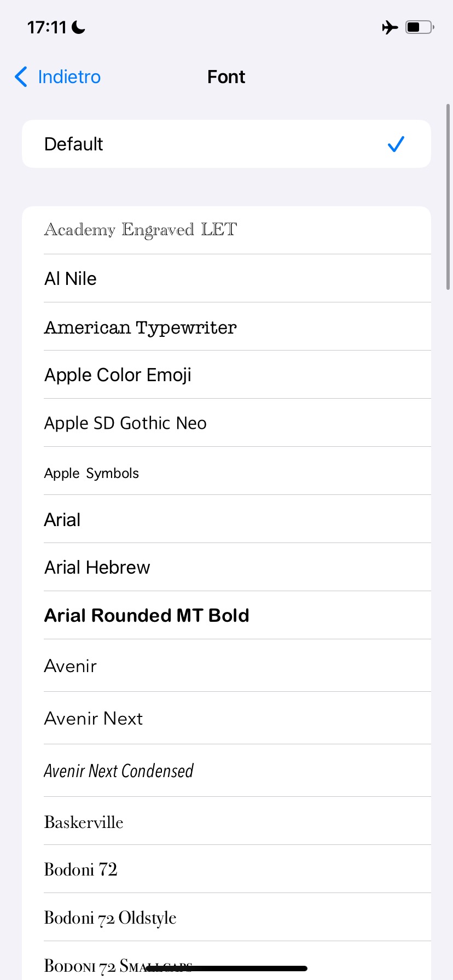Tap the Do Not Disturb moon icon

pyautogui.click(x=79, y=27)
